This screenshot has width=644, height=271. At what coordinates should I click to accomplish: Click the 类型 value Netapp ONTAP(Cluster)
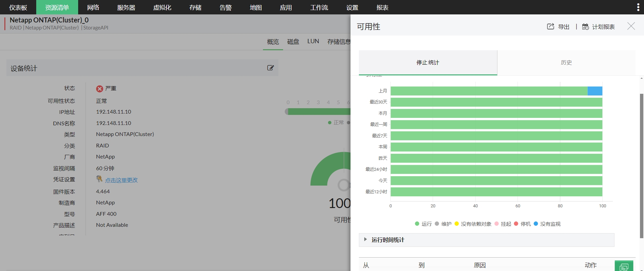point(125,134)
